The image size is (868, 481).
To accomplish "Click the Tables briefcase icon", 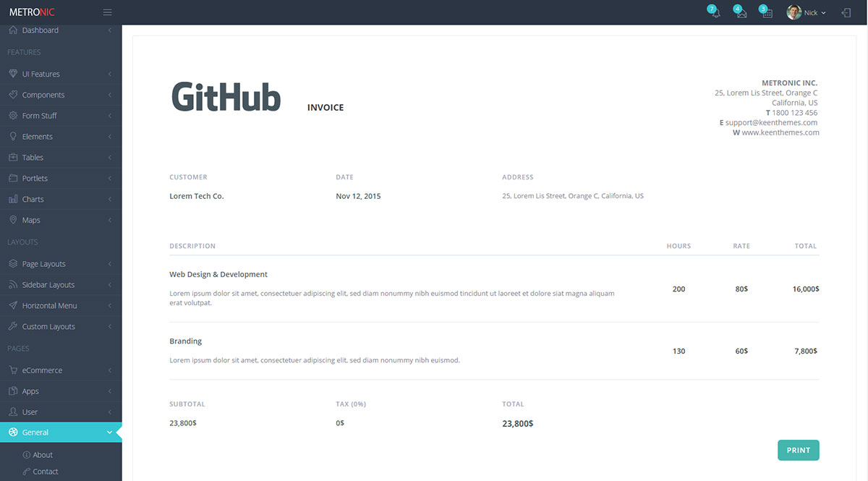I will (x=13, y=157).
